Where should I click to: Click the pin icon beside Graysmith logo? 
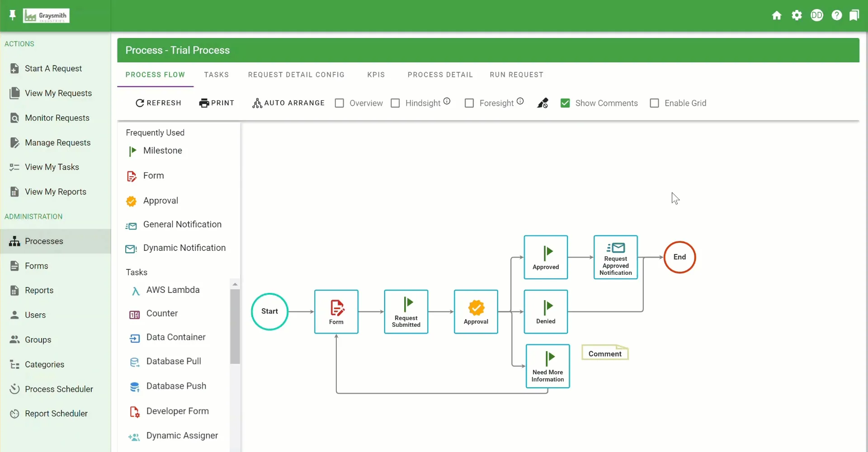(x=13, y=16)
